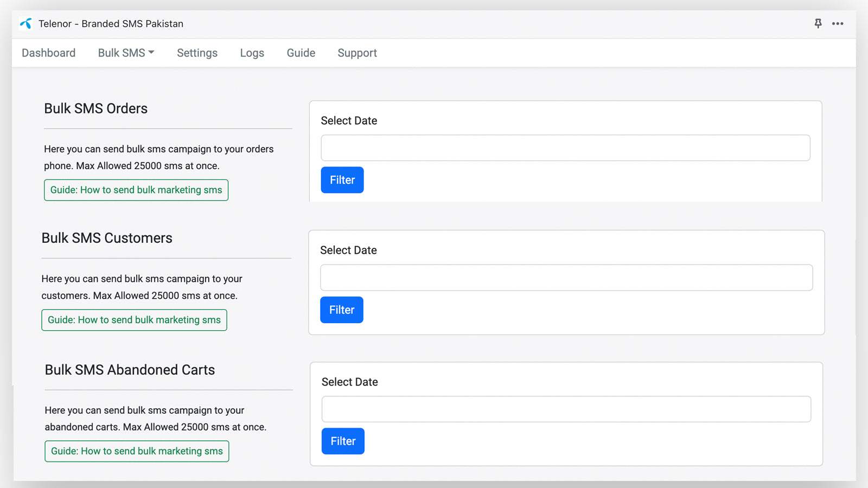Image resolution: width=868 pixels, height=488 pixels.
Task: Open the marketing guide link under Bulk SMS Orders
Action: (136, 190)
